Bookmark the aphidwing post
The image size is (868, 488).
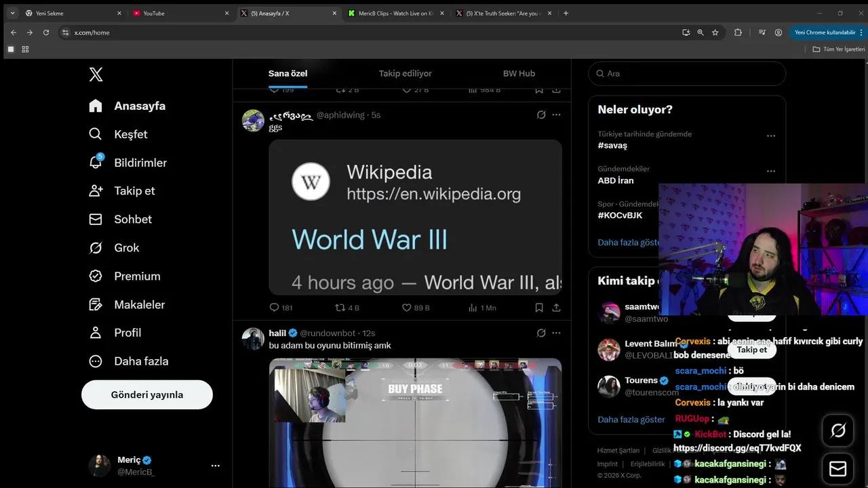(539, 308)
